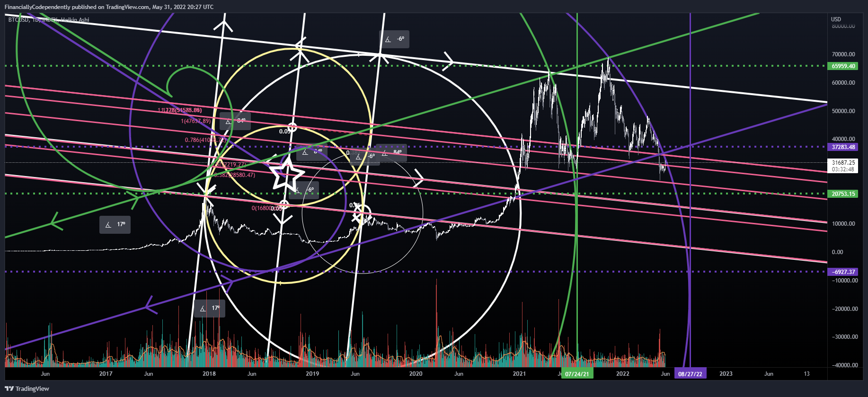Click the 2020 label on time axis
868x397 pixels.
point(416,374)
